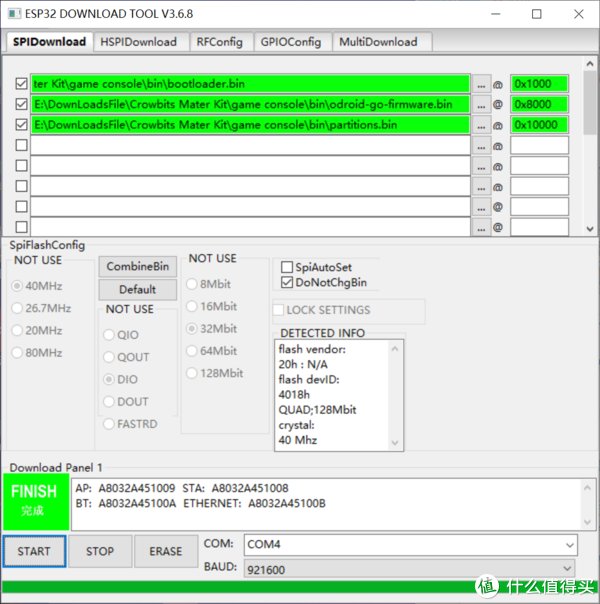The image size is (600, 604).
Task: Click the Default button
Action: 138,289
